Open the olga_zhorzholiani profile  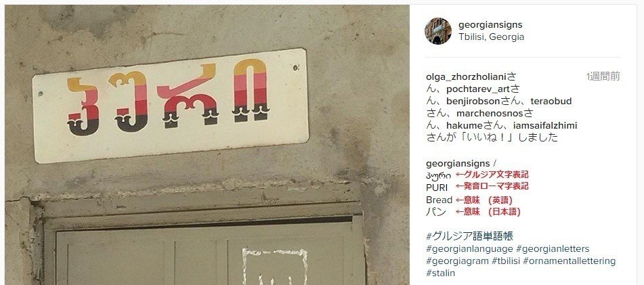click(466, 76)
